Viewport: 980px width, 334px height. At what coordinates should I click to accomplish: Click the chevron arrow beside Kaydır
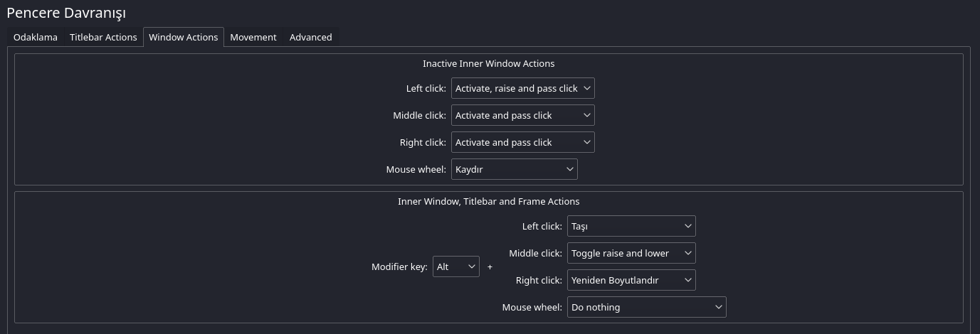tap(569, 169)
